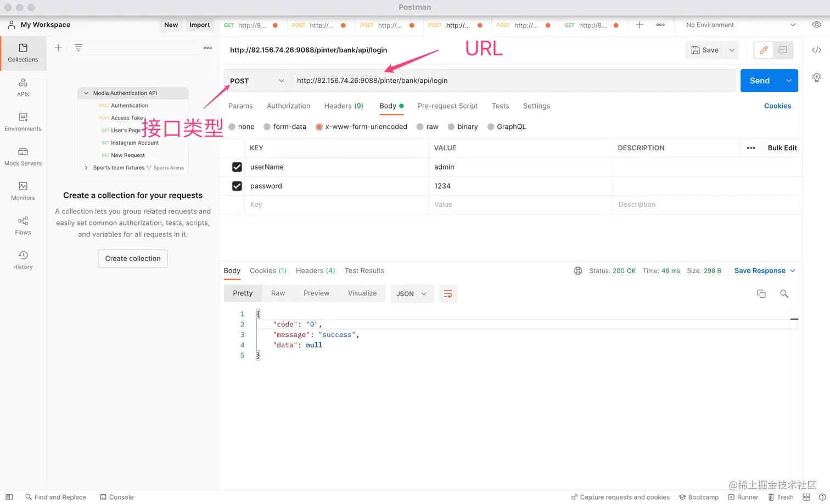
Task: Select the binary body type radio button
Action: pos(451,127)
